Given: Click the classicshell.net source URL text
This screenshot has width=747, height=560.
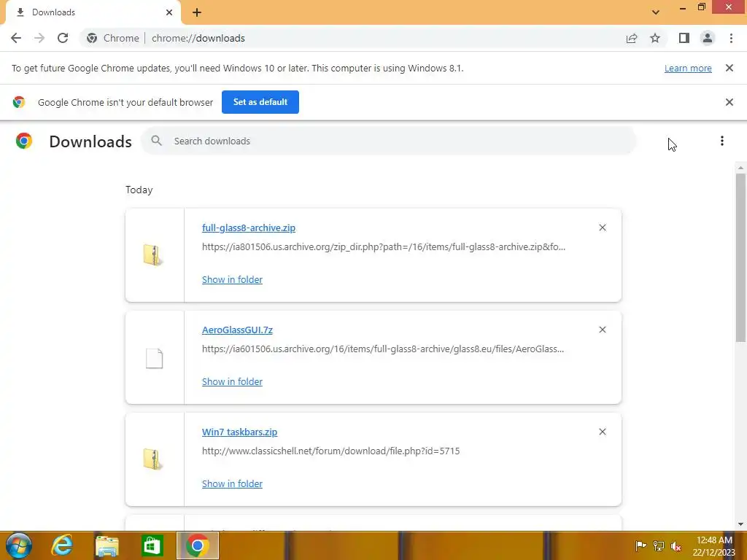Looking at the screenshot, I should 330,451.
